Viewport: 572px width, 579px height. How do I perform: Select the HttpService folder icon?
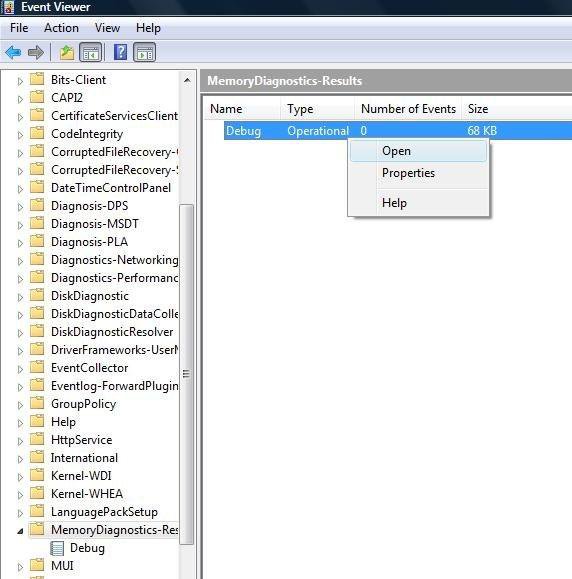point(37,439)
